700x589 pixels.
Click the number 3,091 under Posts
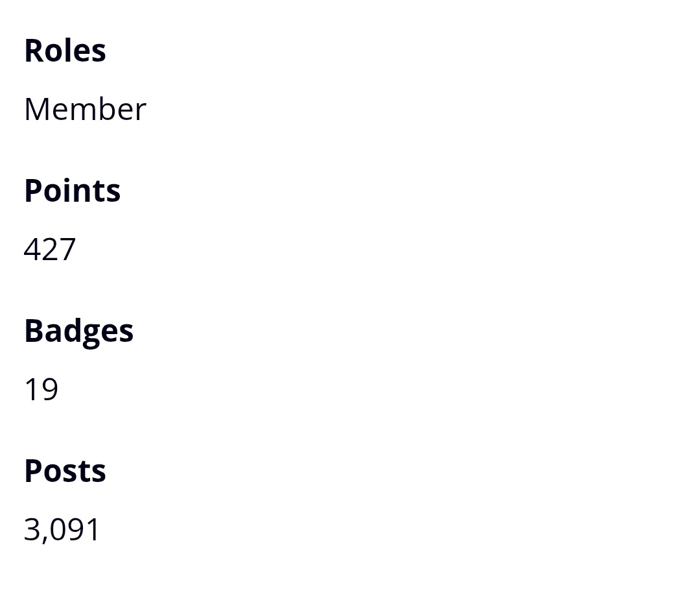(62, 529)
